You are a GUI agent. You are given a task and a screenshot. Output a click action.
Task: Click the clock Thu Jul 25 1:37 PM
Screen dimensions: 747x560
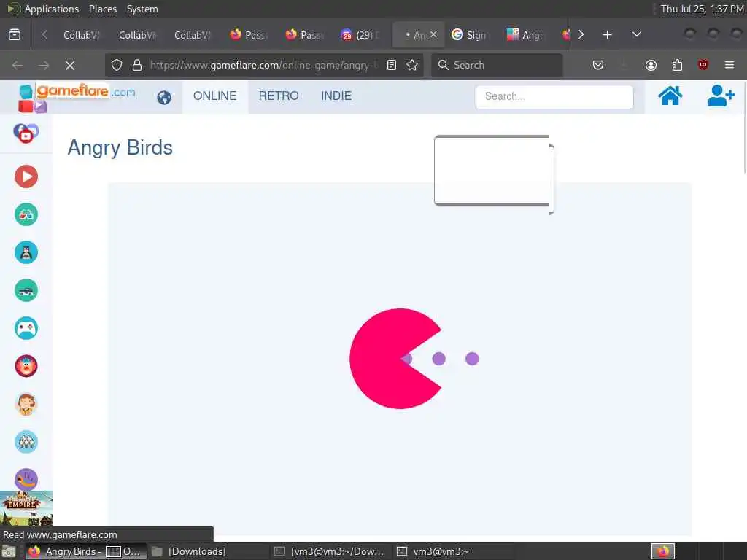coord(702,9)
